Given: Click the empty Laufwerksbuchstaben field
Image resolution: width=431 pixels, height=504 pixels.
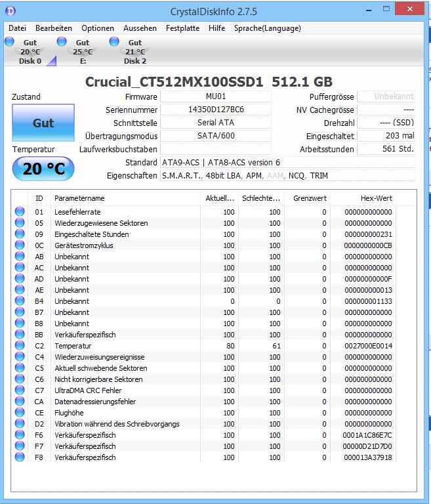Looking at the screenshot, I should point(216,149).
